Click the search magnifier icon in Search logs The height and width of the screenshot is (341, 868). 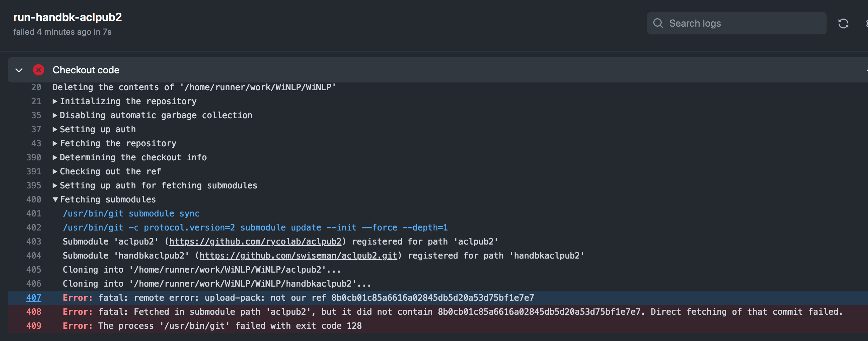(x=658, y=23)
